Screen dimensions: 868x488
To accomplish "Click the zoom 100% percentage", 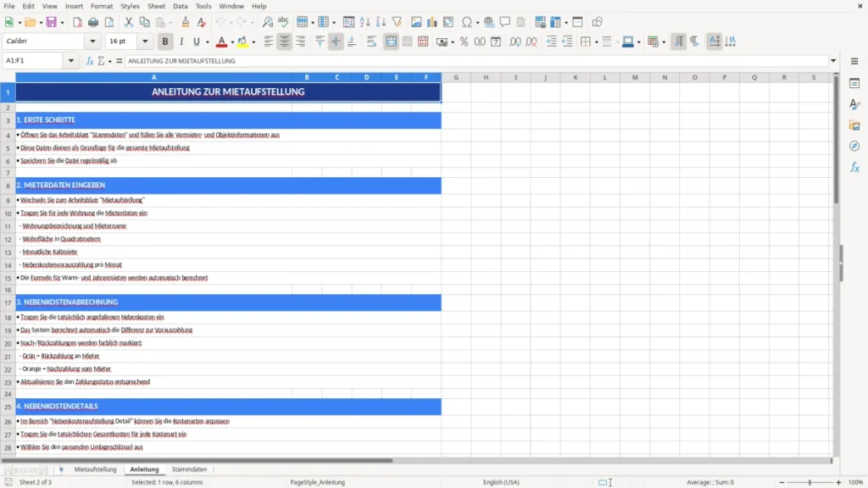I will (856, 482).
